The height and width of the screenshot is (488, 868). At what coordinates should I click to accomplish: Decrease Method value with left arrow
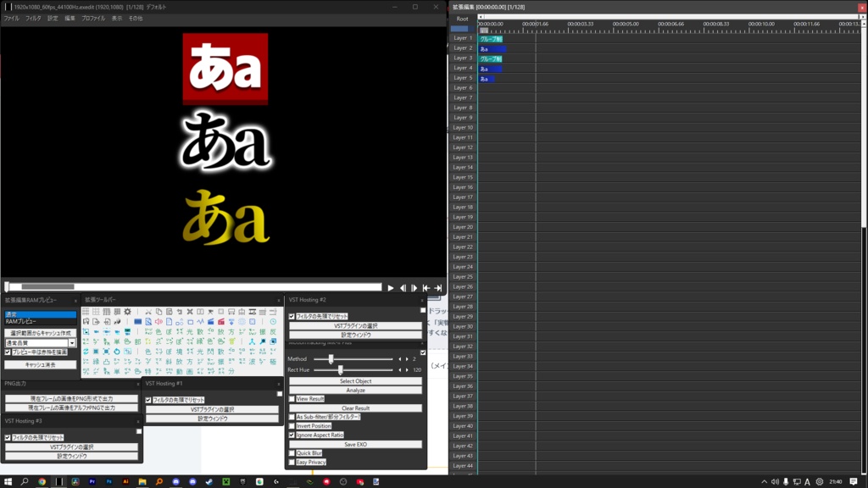[x=400, y=359]
